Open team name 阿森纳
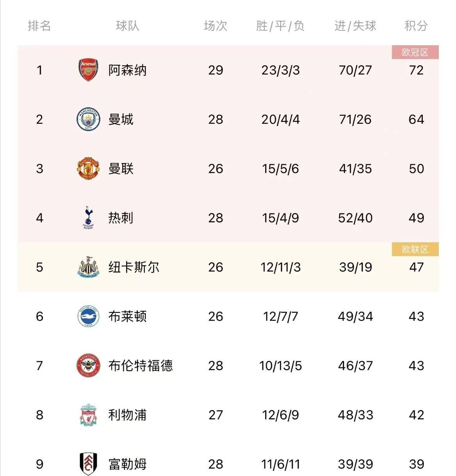The height and width of the screenshot is (476, 456). click(x=128, y=70)
